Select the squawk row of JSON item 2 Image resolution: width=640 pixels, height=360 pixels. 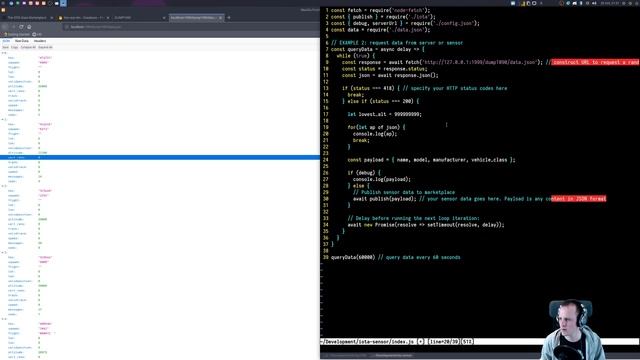(x=160, y=195)
